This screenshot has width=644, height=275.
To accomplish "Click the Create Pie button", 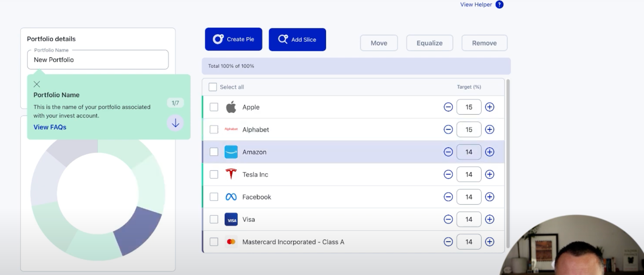I will 233,39.
